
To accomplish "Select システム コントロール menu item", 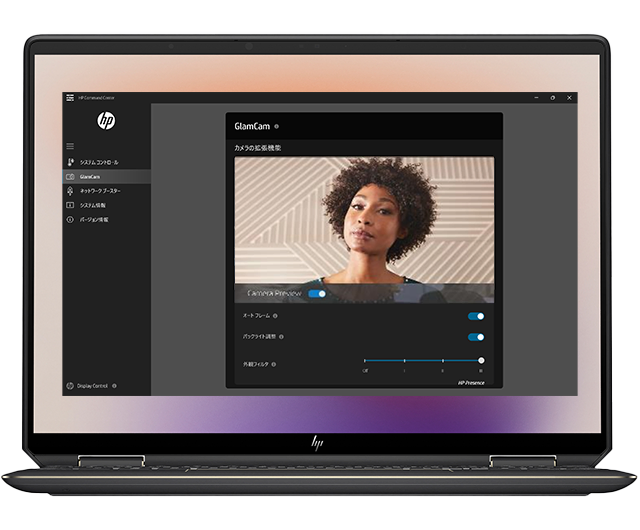I will click(99, 162).
